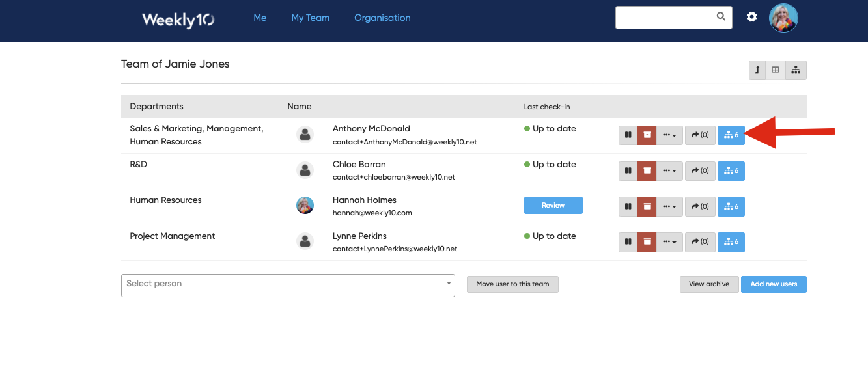Archive Hannah Holmes with red button
The width and height of the screenshot is (868, 367).
[647, 206]
